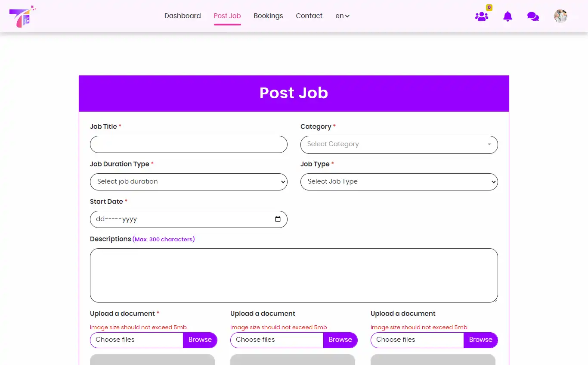588x365 pixels.
Task: Open the Select Job Type dropdown
Action: [399, 182]
